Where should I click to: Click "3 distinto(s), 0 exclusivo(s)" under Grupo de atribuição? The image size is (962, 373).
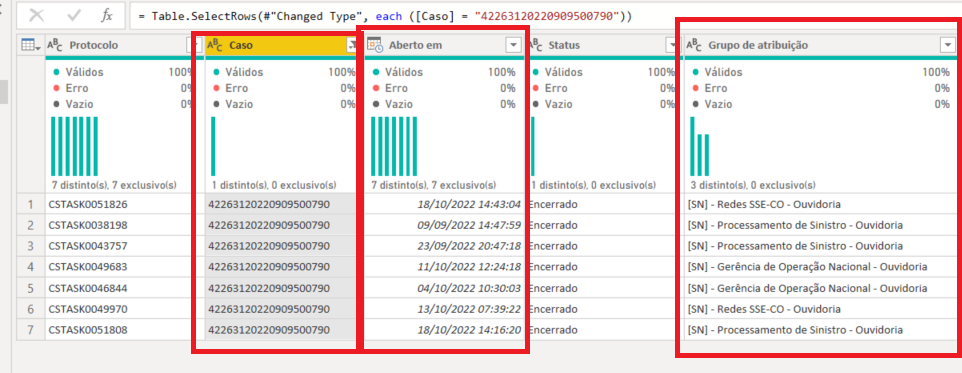click(752, 185)
